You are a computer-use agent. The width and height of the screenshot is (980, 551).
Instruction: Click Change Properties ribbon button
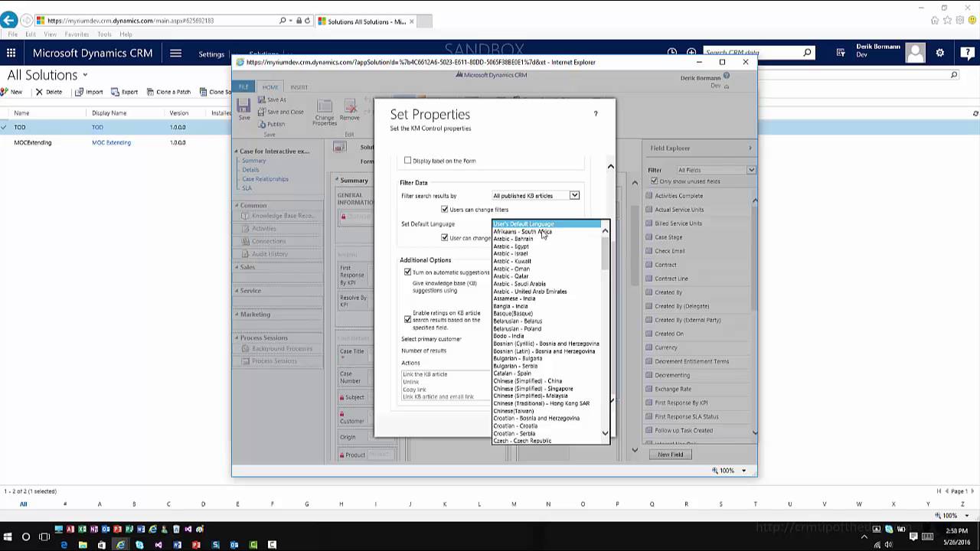(x=324, y=112)
